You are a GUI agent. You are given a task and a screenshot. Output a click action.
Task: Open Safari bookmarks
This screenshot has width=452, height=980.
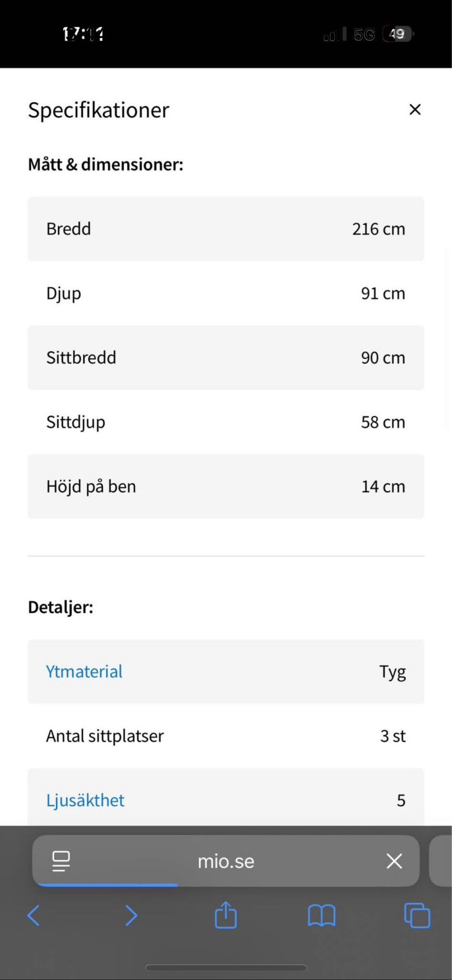tap(322, 915)
